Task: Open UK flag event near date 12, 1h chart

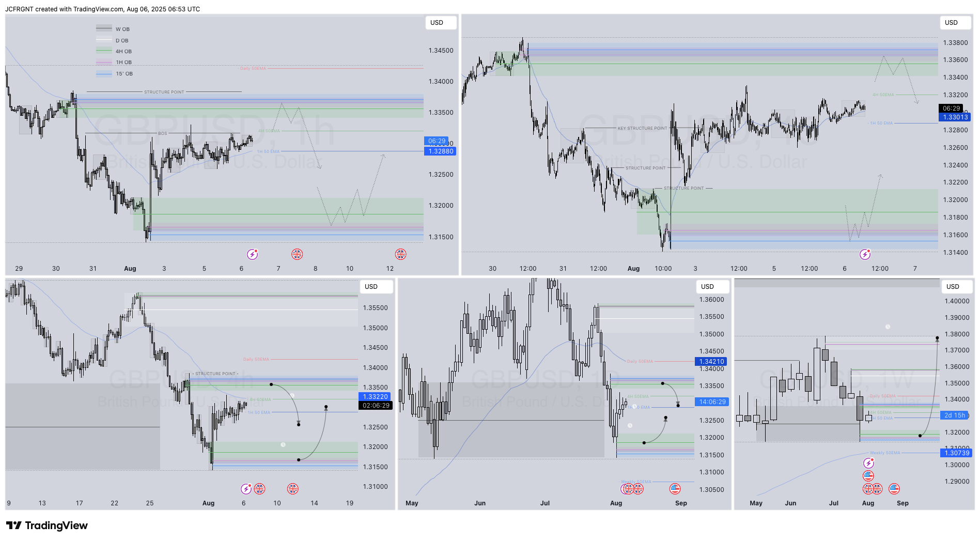Action: pos(401,254)
